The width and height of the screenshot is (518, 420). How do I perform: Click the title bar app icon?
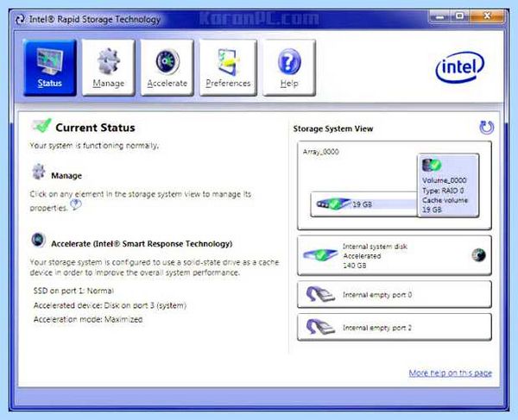pyautogui.click(x=20, y=19)
